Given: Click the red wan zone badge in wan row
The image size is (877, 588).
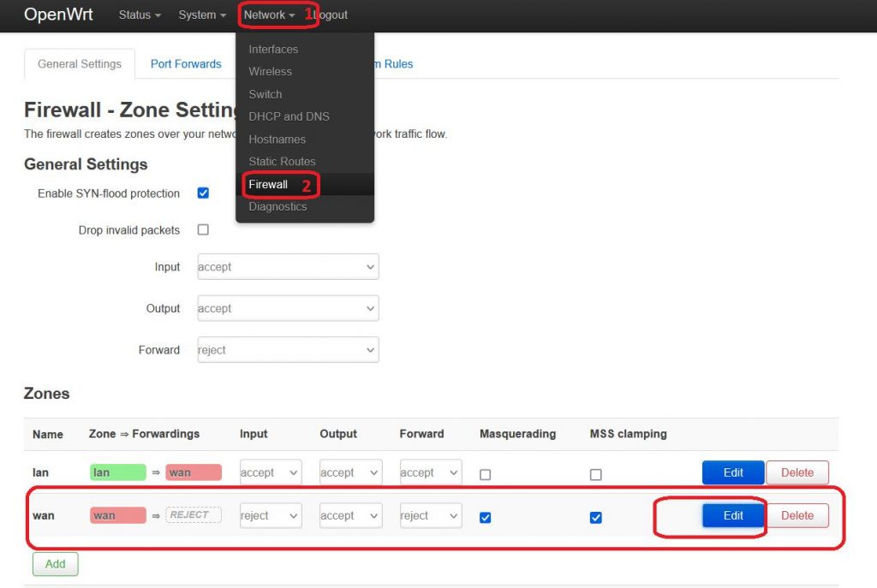Looking at the screenshot, I should [118, 515].
